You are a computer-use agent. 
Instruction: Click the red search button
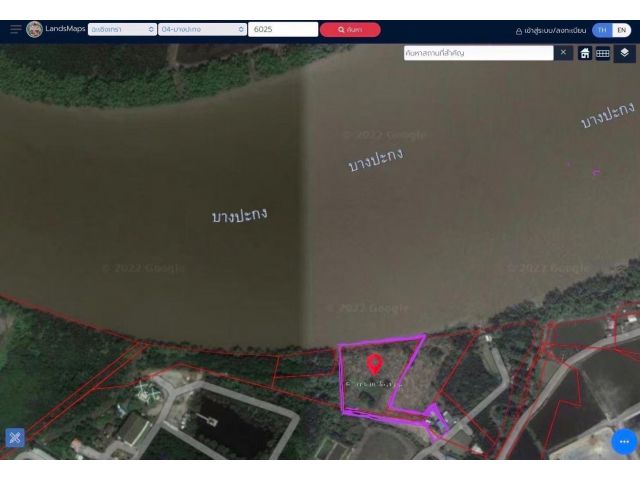point(350,30)
